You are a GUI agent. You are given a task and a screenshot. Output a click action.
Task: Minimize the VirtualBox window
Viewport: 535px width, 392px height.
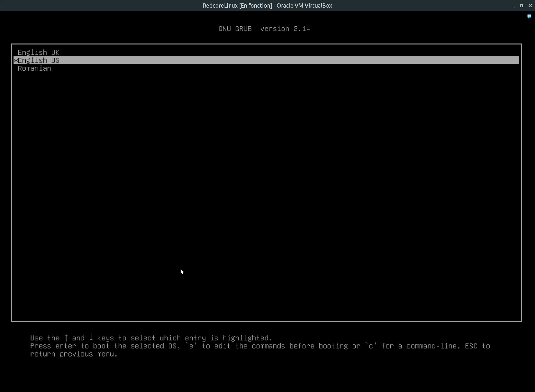512,6
